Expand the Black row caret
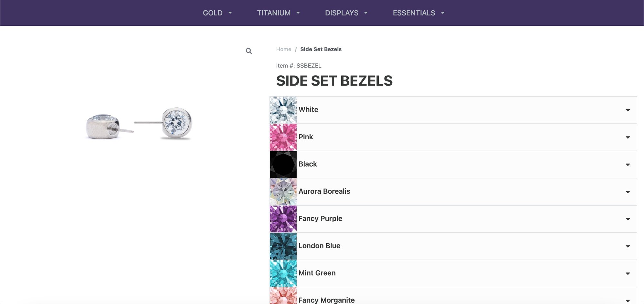 (x=628, y=165)
